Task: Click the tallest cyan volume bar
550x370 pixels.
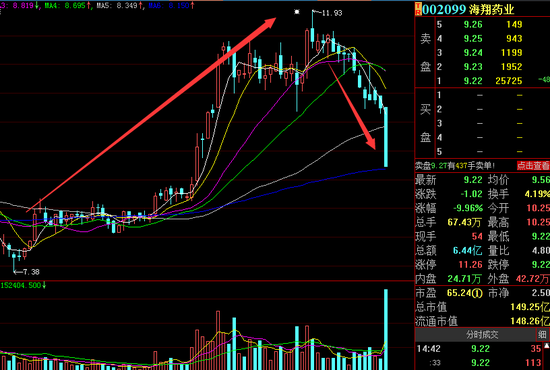Action: tap(386, 329)
